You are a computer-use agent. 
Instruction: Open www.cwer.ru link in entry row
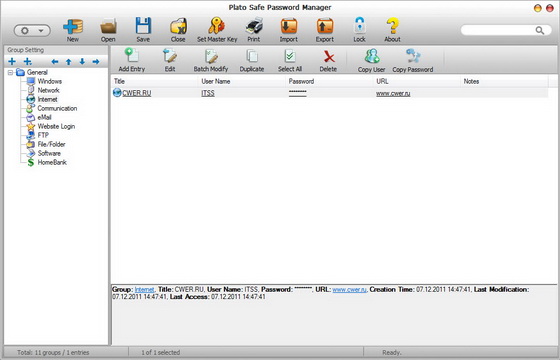pyautogui.click(x=393, y=94)
